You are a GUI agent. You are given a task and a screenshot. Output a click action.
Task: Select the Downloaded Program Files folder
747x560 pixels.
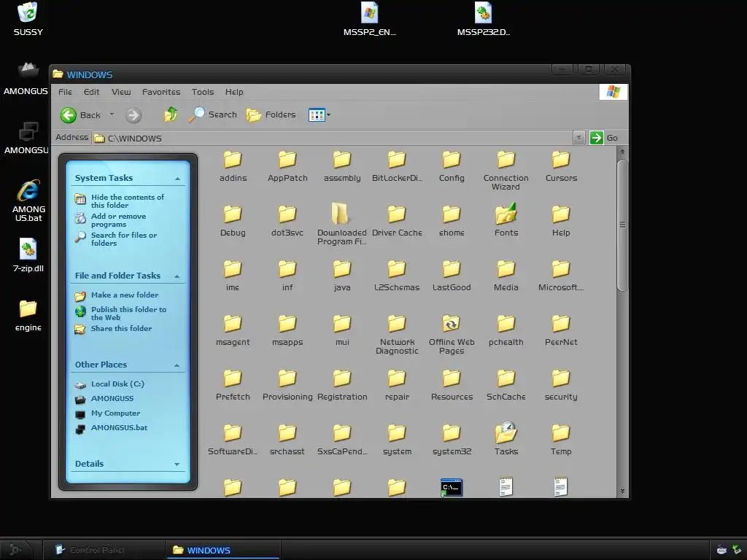pyautogui.click(x=341, y=224)
